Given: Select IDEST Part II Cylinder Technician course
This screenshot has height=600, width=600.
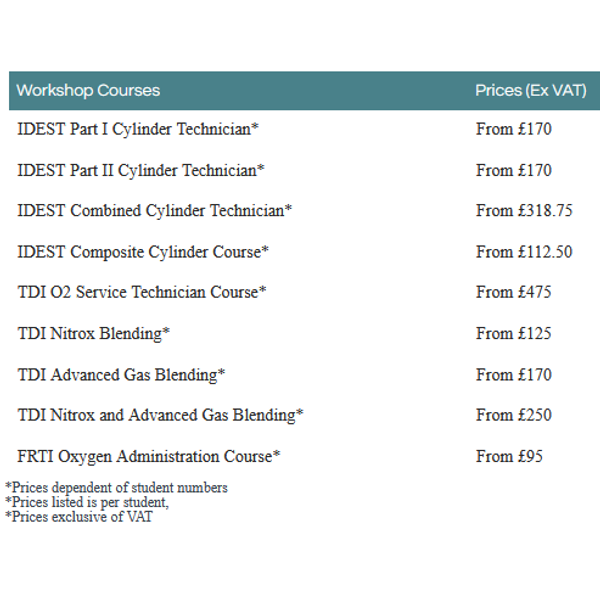Looking at the screenshot, I should [x=141, y=170].
